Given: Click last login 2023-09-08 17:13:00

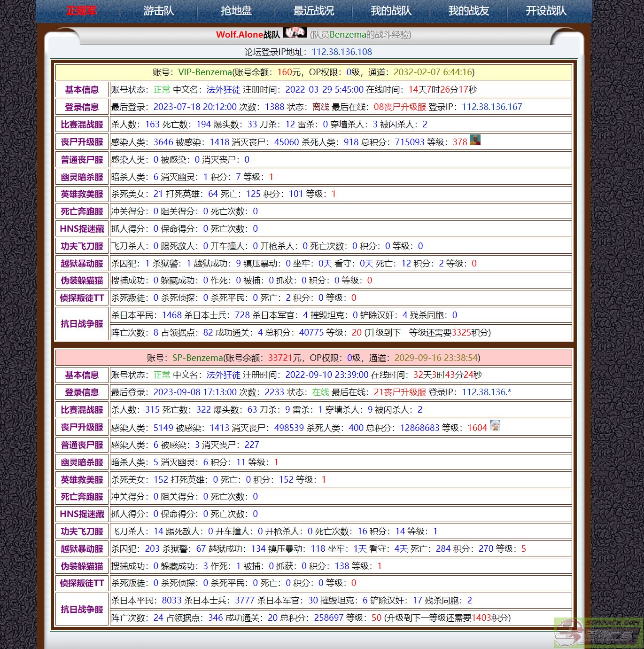Looking at the screenshot, I should click(x=195, y=392).
